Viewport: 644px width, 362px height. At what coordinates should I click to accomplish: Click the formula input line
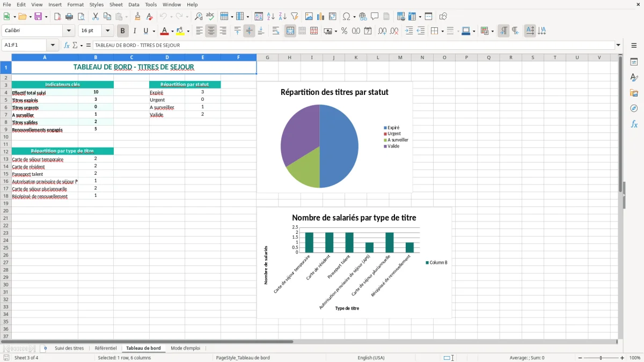(354, 45)
